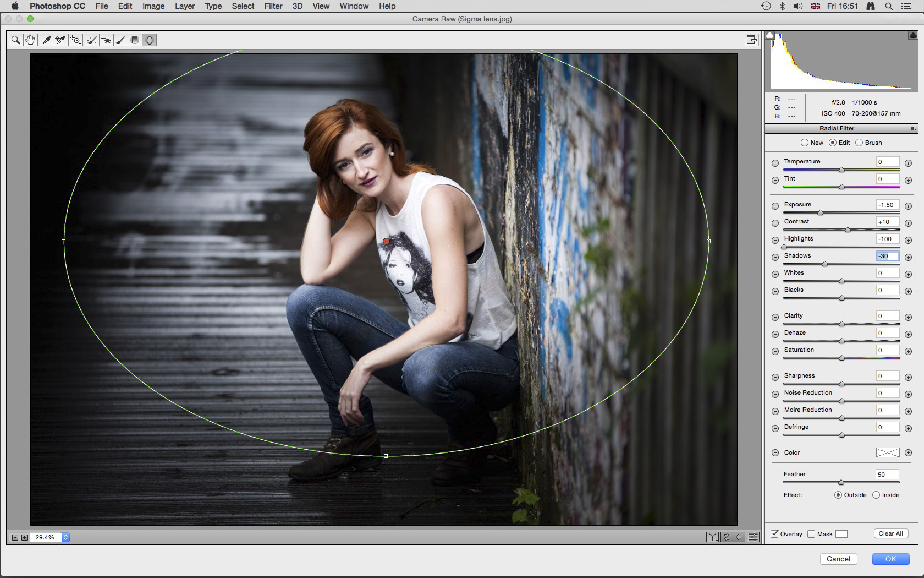Image resolution: width=924 pixels, height=578 pixels.
Task: Increase Temperature with plus icon
Action: 908,163
